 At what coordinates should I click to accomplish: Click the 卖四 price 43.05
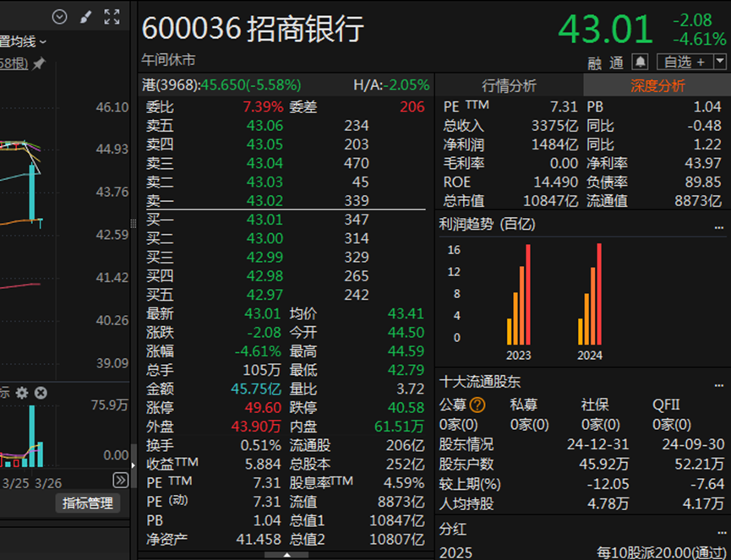tap(265, 144)
